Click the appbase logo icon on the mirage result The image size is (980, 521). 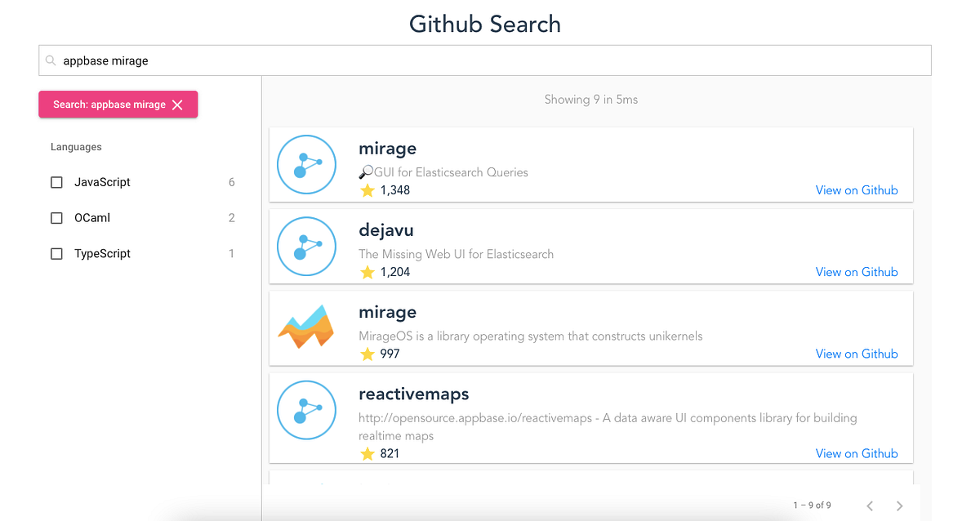point(306,164)
